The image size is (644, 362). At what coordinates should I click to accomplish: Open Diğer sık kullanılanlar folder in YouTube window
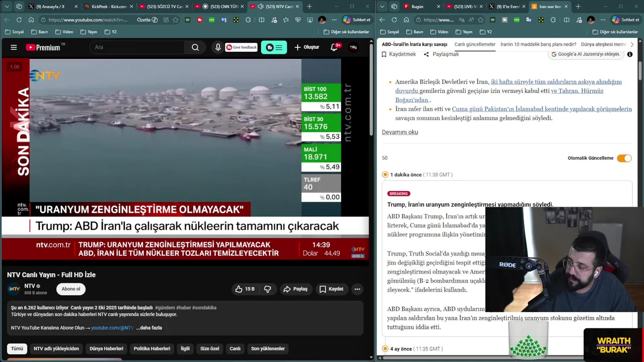pos(346,32)
